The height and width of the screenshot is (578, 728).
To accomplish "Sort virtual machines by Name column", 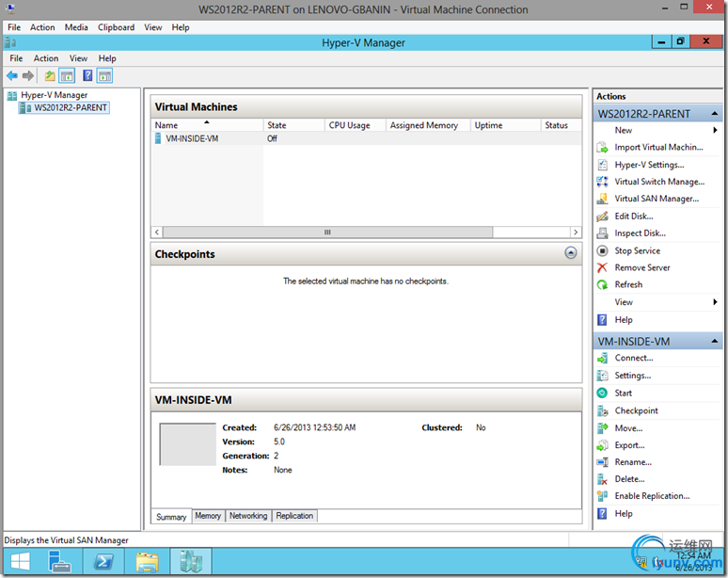I will click(207, 125).
